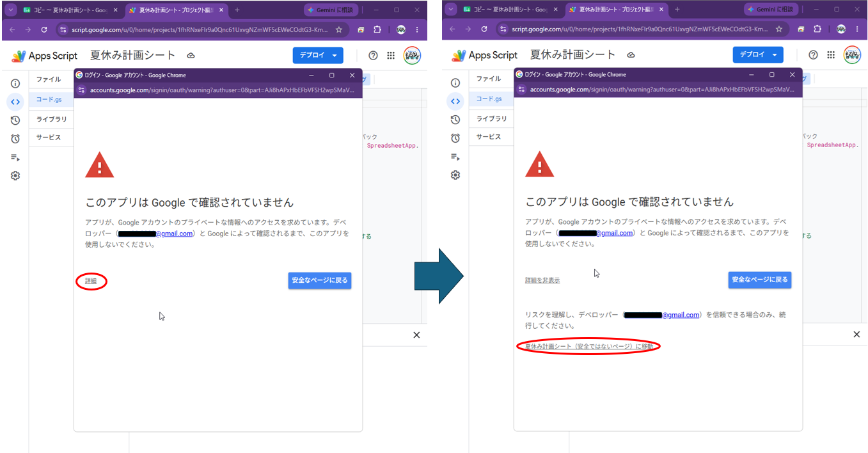Open new tab in left browser
868x453 pixels.
[237, 10]
